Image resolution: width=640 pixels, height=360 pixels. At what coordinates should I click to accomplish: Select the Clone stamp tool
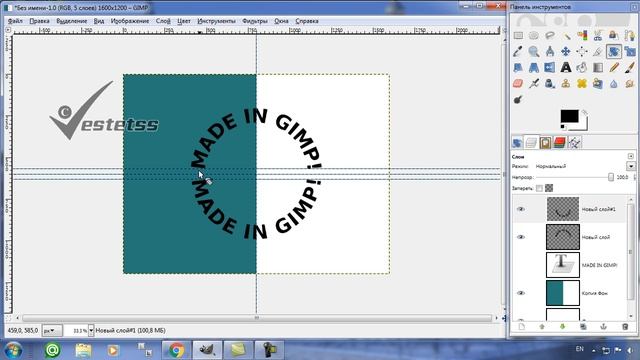[566, 83]
